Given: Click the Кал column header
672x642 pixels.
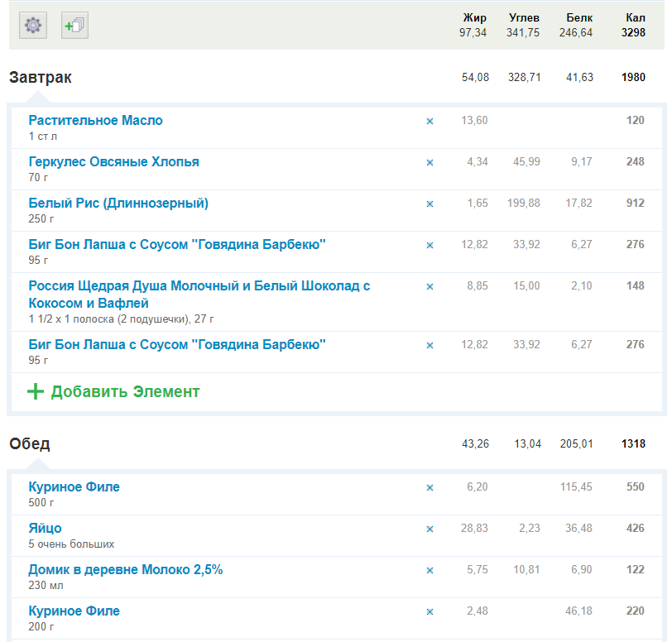Looking at the screenshot, I should [635, 17].
